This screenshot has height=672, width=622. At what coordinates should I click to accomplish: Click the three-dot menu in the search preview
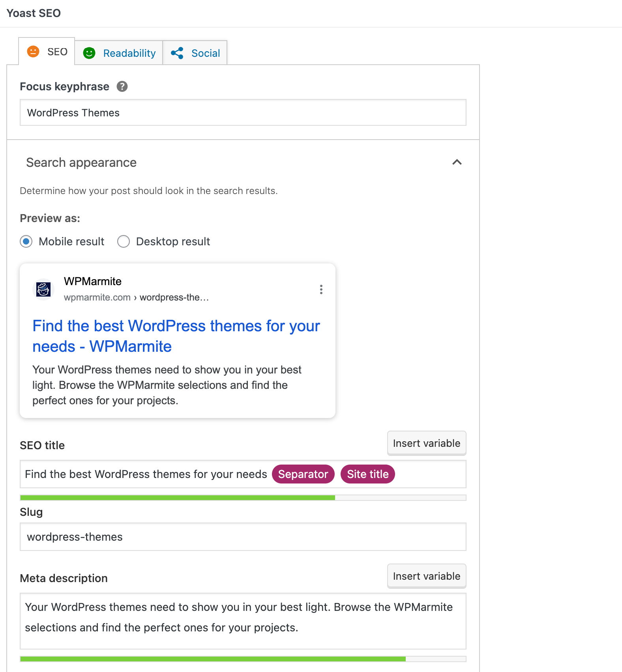[x=321, y=289]
